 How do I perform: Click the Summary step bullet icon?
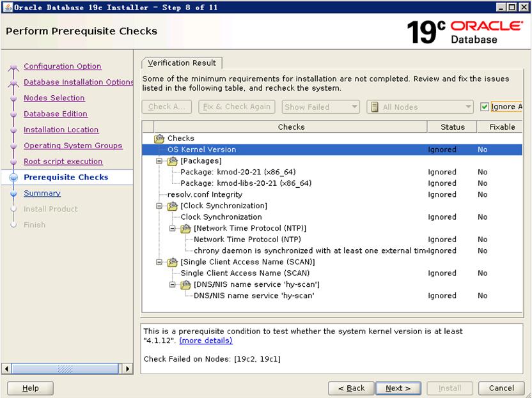13,193
